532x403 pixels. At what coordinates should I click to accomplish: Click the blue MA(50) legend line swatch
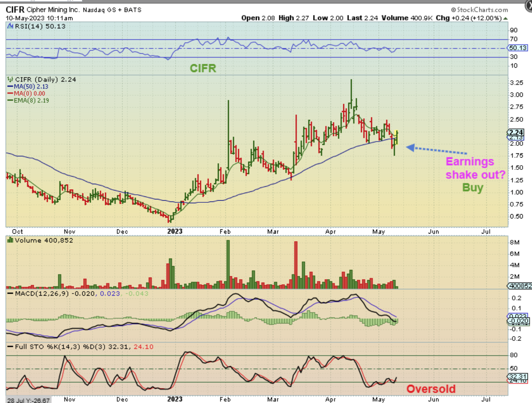[x=11, y=87]
